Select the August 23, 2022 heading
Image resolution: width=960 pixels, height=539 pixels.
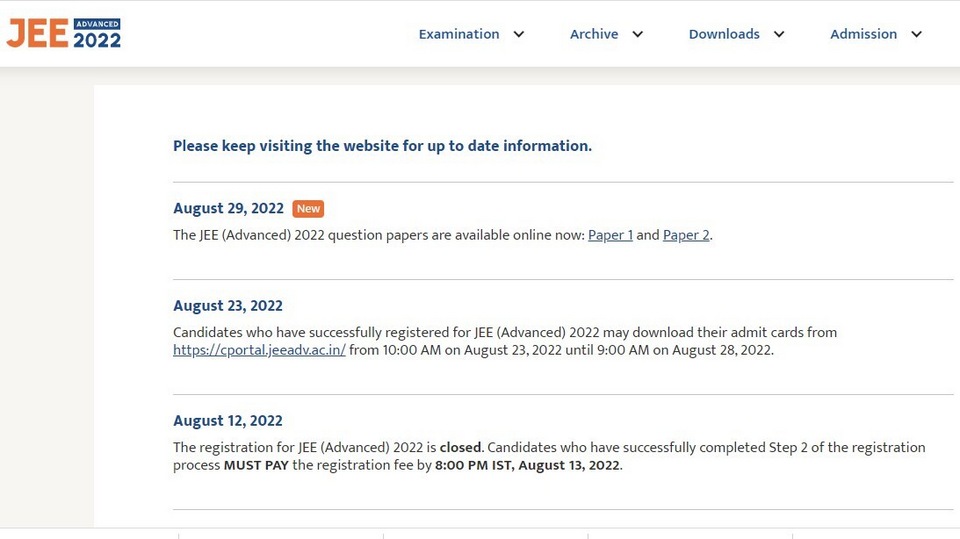pos(228,306)
